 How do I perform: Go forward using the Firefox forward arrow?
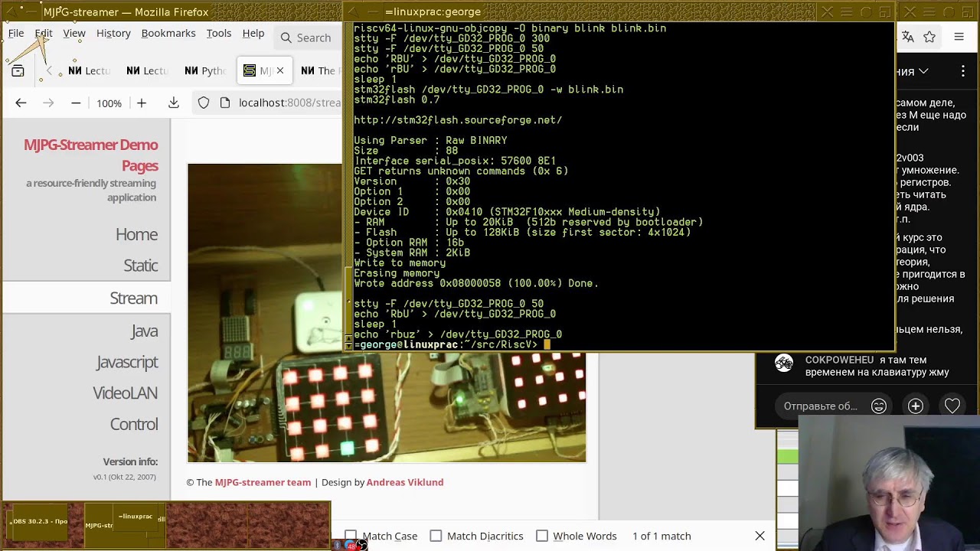coord(48,103)
